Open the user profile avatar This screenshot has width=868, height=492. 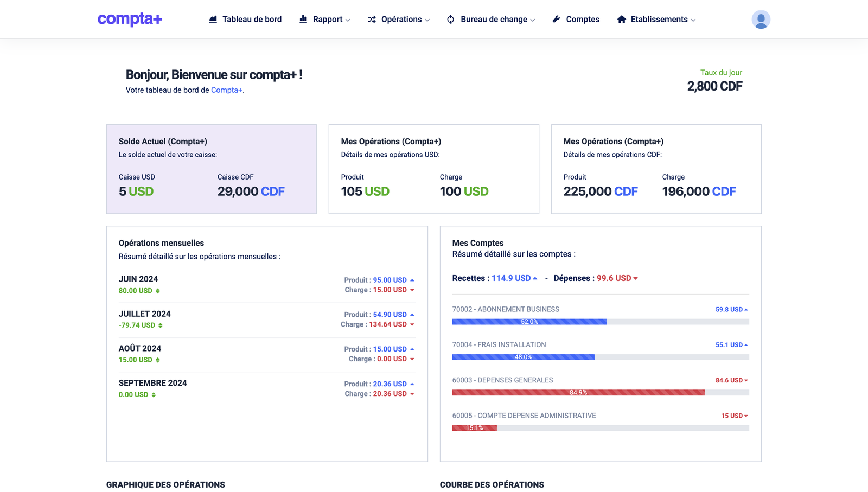coord(761,20)
